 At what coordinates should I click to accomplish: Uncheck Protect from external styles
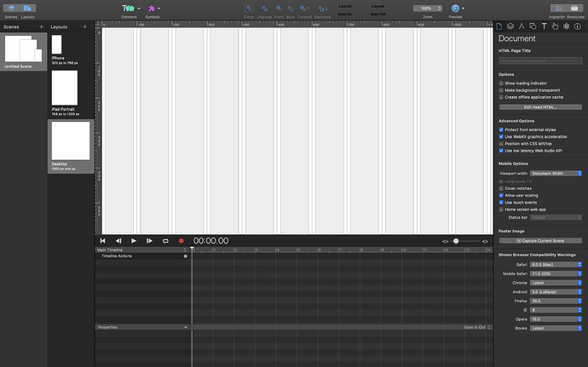pos(501,129)
